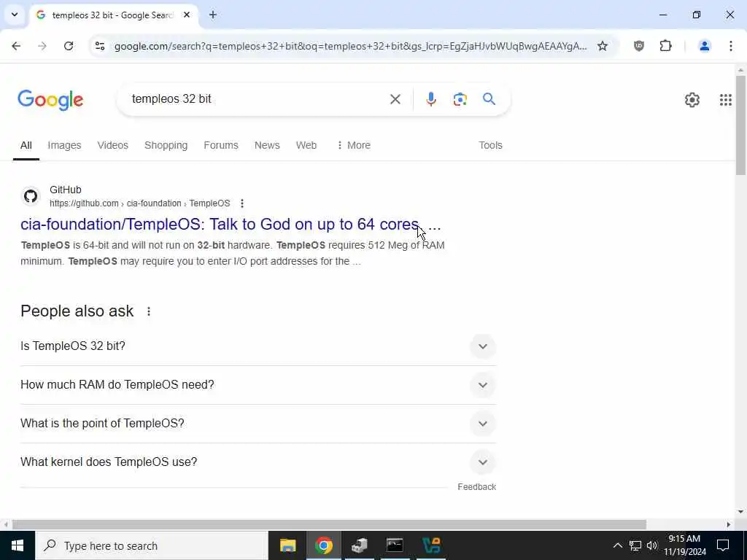Open the Google apps grid
This screenshot has width=747, height=560.
[725, 99]
